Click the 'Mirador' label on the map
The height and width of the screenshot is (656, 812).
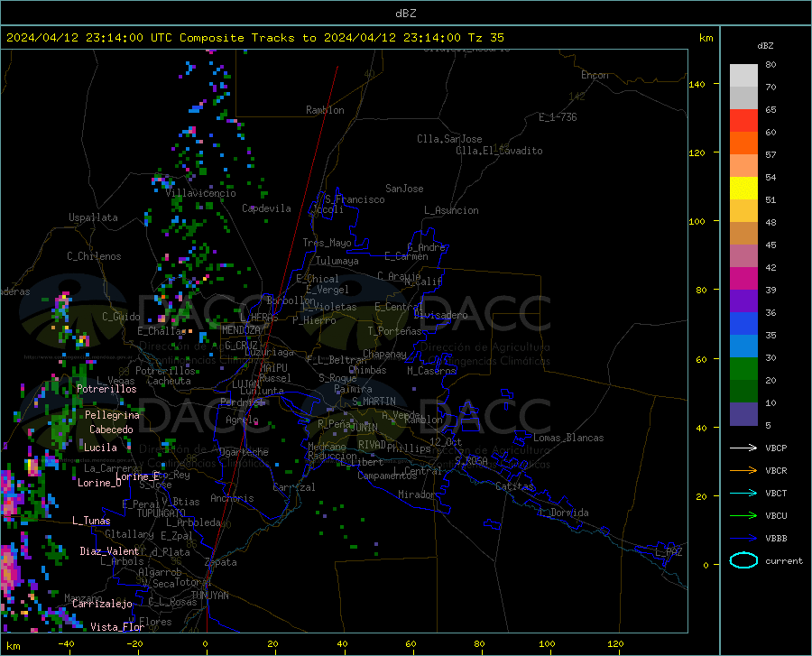click(x=417, y=494)
